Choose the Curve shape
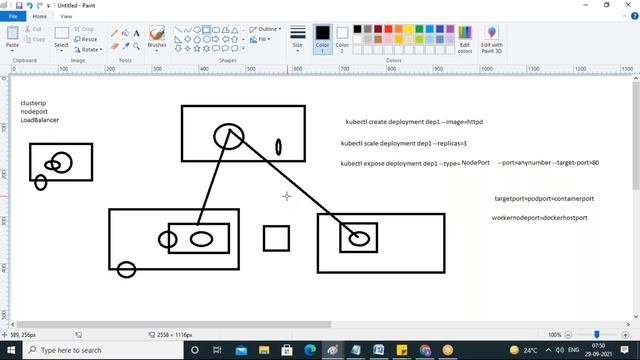Viewport: 640px width, 360px height. point(188,30)
